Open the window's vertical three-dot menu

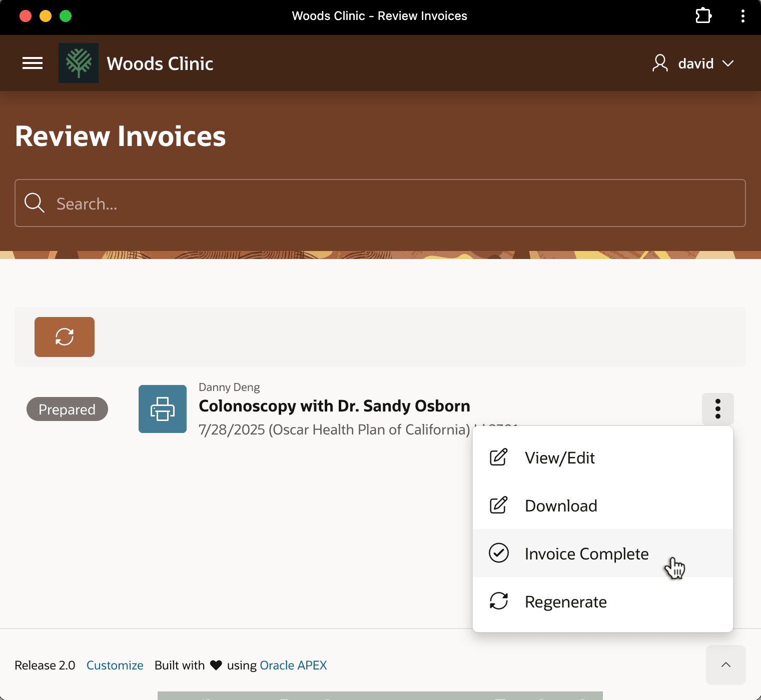click(x=743, y=16)
